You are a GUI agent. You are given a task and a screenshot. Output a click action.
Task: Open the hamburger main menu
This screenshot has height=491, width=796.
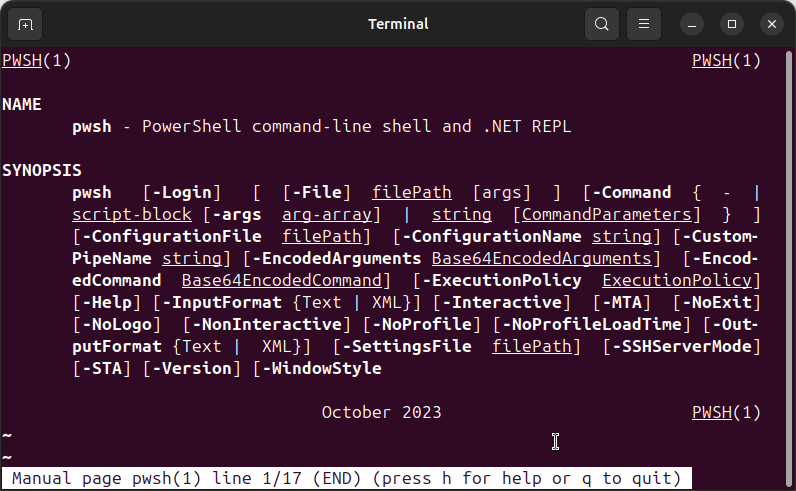[644, 24]
